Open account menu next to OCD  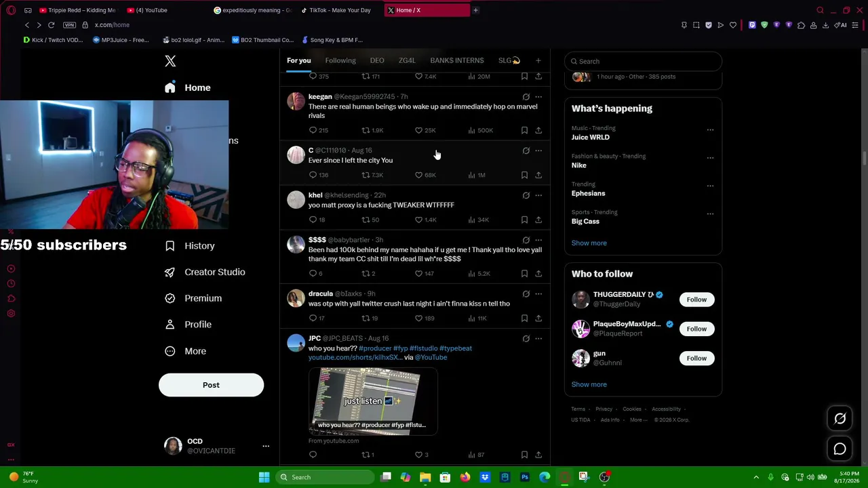pyautogui.click(x=266, y=446)
